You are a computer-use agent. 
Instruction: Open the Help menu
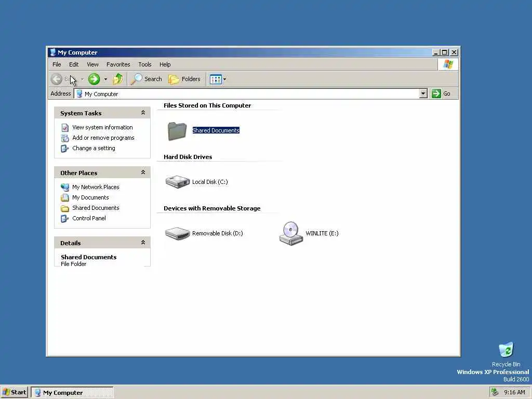coord(165,64)
